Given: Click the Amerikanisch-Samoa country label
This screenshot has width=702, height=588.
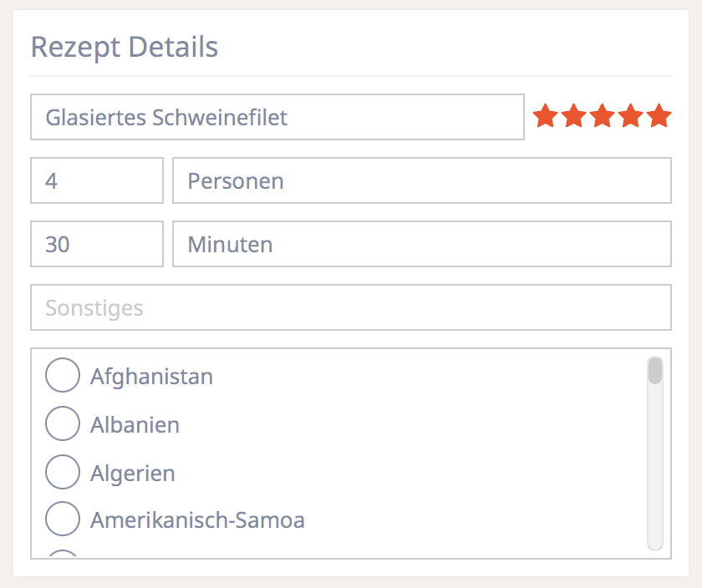Looking at the screenshot, I should click(197, 521).
